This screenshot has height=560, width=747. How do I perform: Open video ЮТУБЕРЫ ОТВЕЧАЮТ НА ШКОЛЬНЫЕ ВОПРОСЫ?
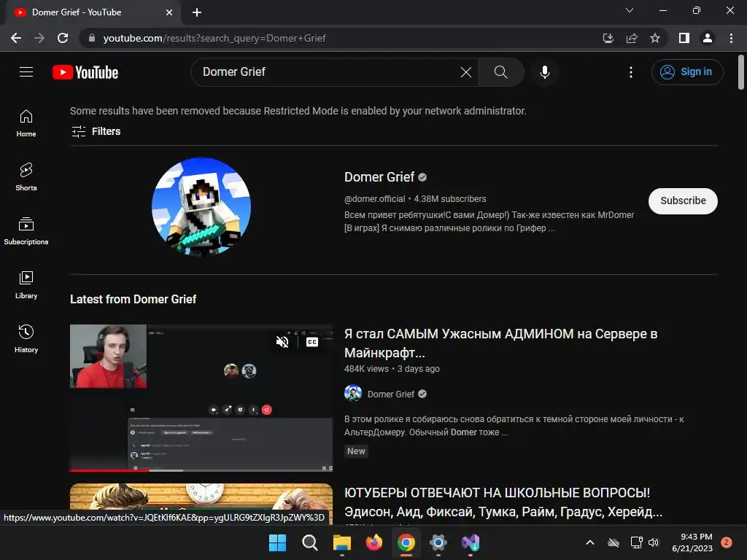503,502
